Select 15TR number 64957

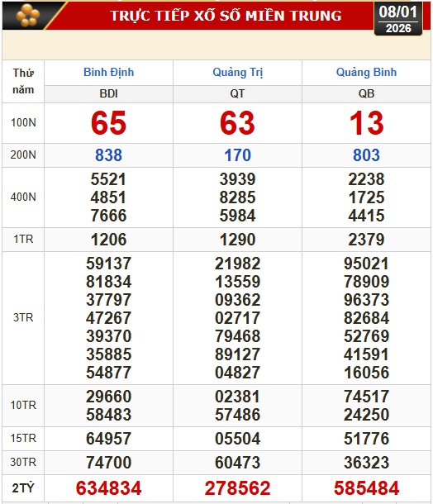(108, 439)
